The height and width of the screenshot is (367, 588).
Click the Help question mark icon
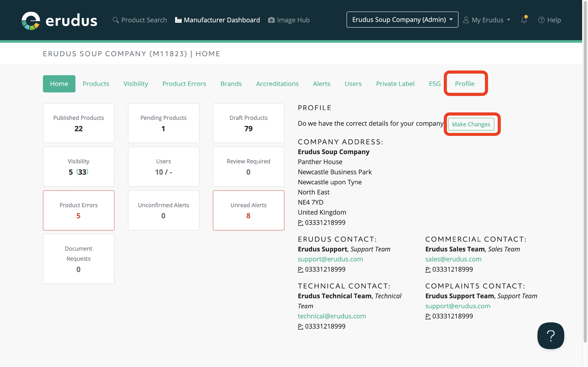[541, 20]
